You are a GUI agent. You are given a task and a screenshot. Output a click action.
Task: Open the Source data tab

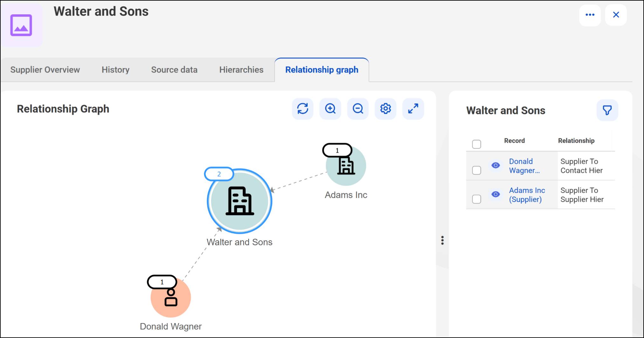point(174,70)
